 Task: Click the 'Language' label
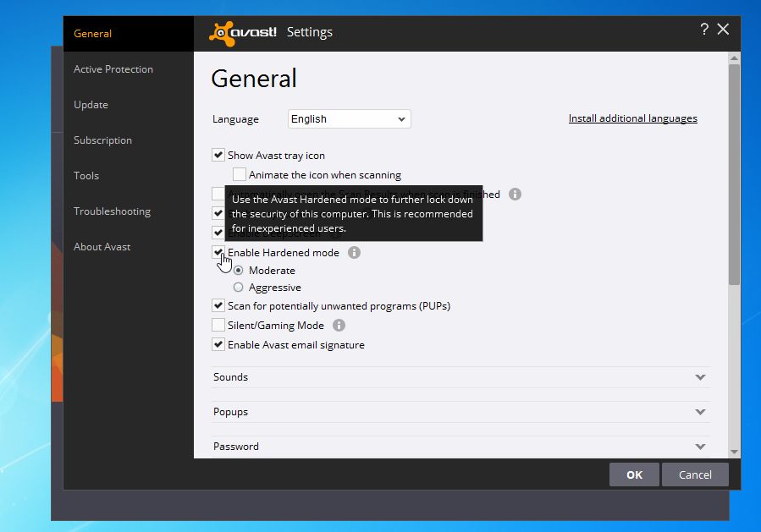pos(235,119)
